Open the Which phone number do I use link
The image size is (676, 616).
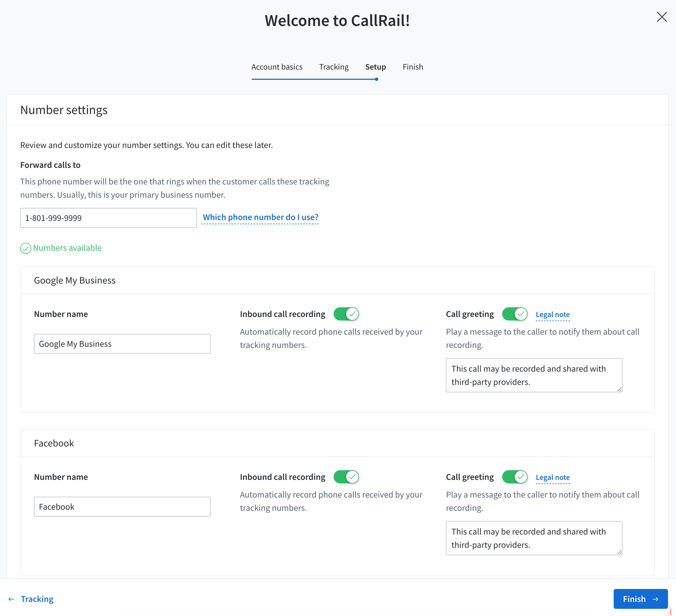(x=260, y=217)
